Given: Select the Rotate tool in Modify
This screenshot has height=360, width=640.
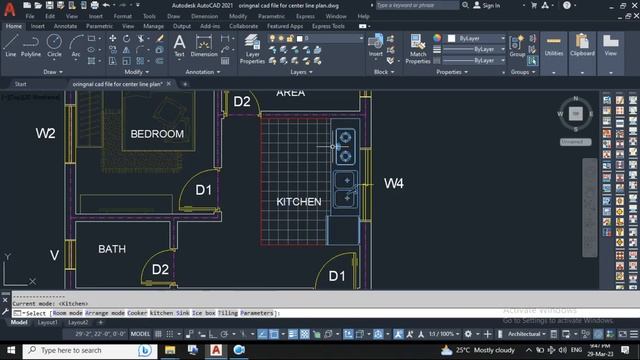Looking at the screenshot, I should click(127, 38).
